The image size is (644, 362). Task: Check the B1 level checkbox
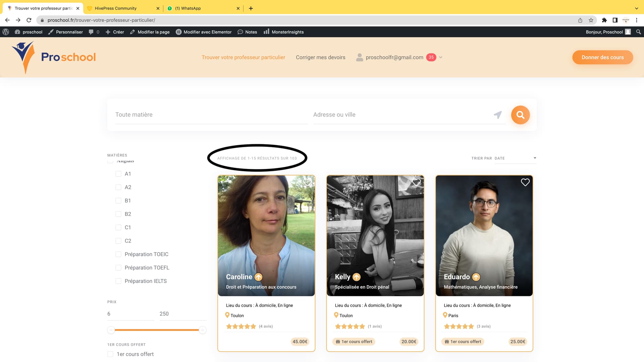[x=118, y=201]
